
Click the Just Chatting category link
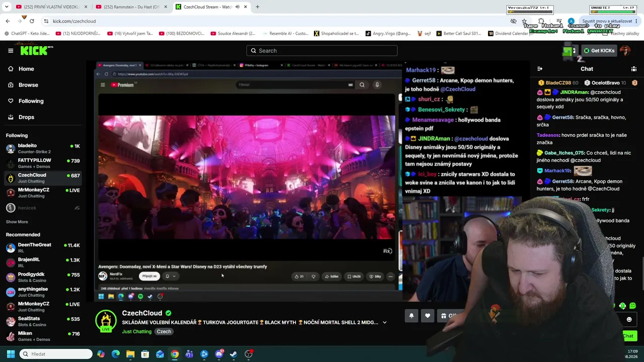pyautogui.click(x=136, y=332)
